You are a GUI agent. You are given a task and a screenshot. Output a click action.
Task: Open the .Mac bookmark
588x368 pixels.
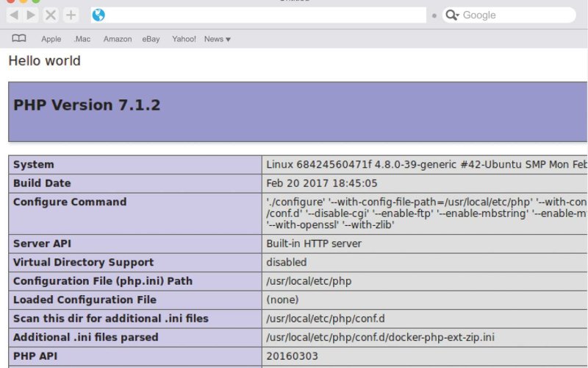tap(82, 39)
